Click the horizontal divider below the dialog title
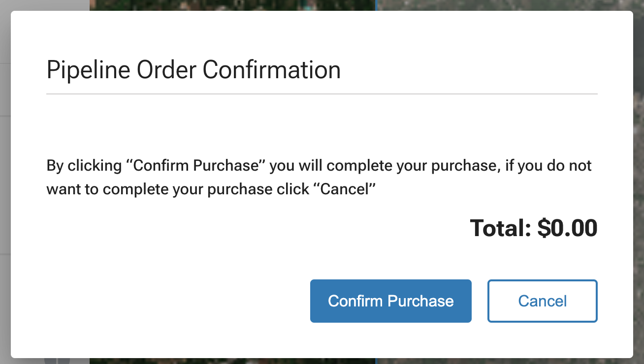Viewport: 644px width, 364px height. click(x=322, y=93)
